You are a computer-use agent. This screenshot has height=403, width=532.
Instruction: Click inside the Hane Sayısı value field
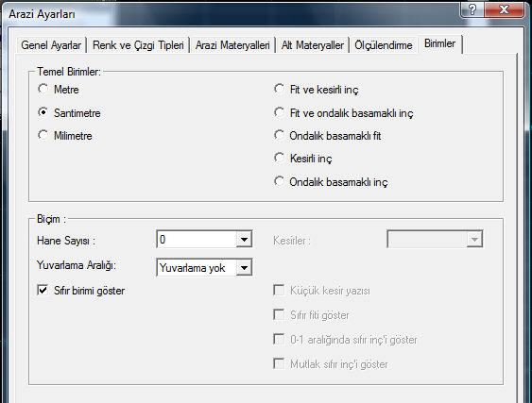click(x=197, y=240)
